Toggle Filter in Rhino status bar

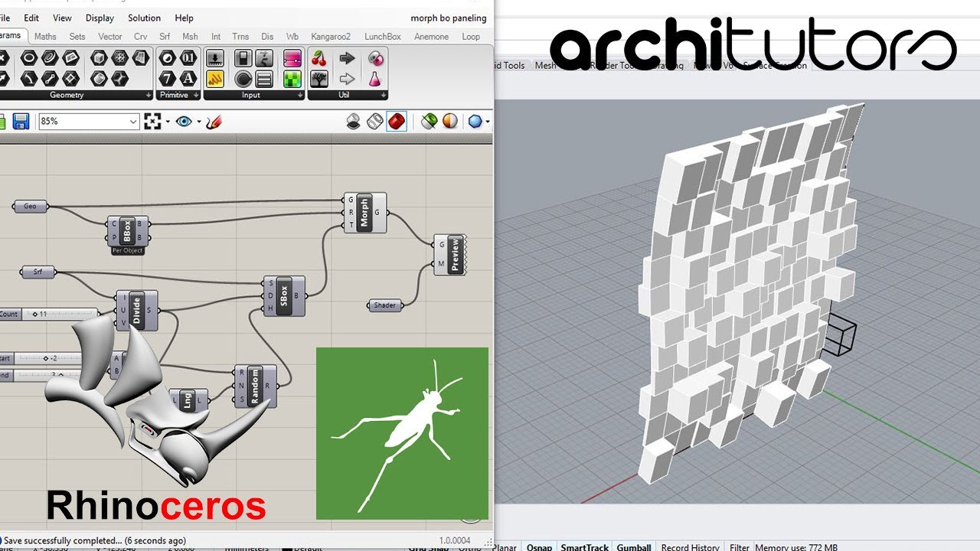[x=740, y=546]
